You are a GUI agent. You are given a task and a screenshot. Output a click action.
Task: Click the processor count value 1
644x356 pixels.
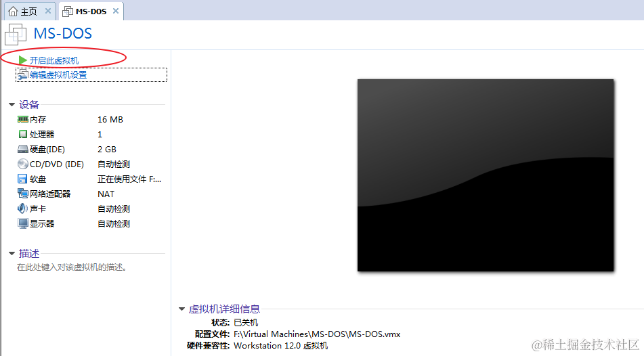click(100, 134)
